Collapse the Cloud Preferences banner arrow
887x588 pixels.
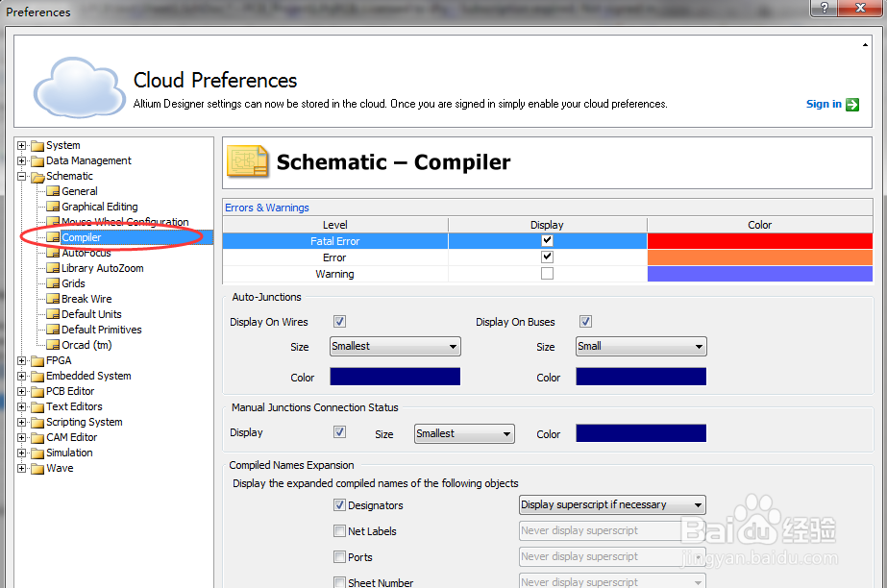[865, 44]
